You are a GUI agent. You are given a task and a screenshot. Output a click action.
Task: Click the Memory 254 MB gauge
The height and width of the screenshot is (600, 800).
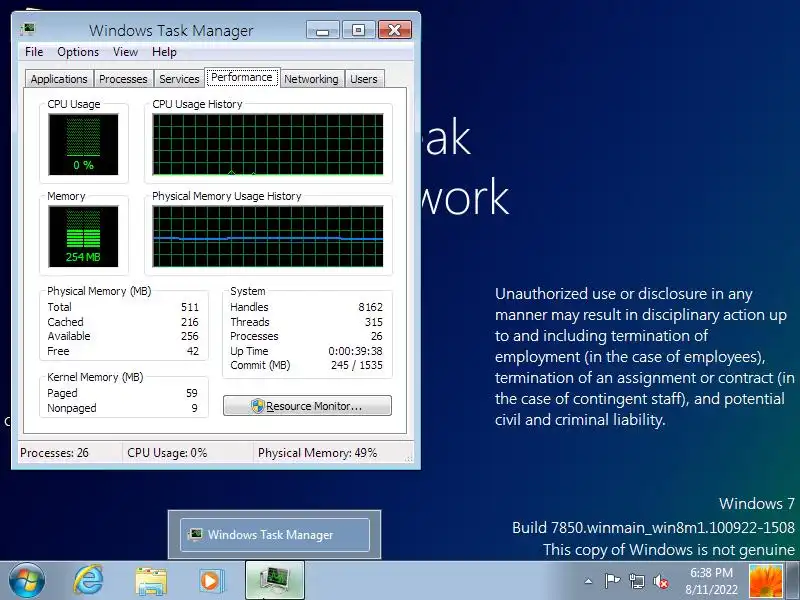click(83, 236)
